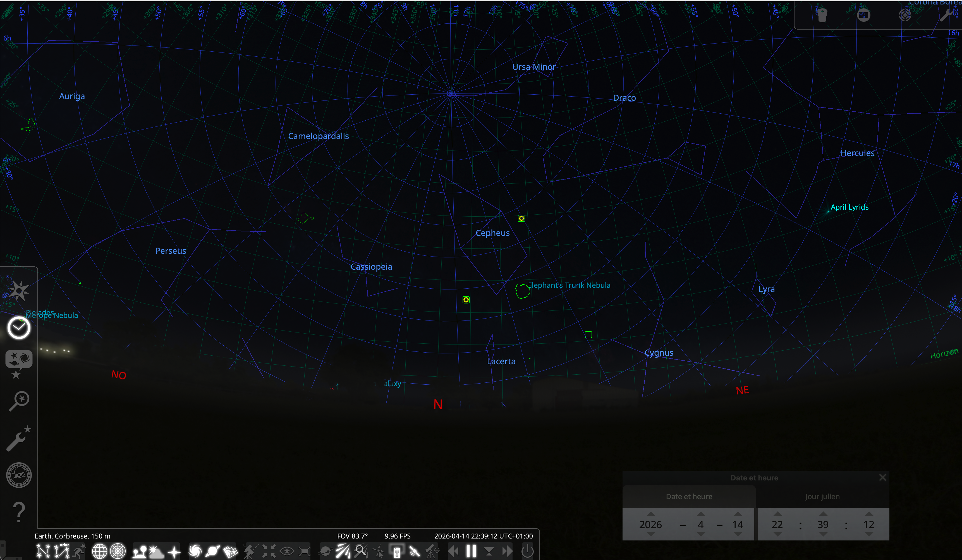Increase the year 2026 up arrow
The width and height of the screenshot is (962, 560).
[651, 514]
